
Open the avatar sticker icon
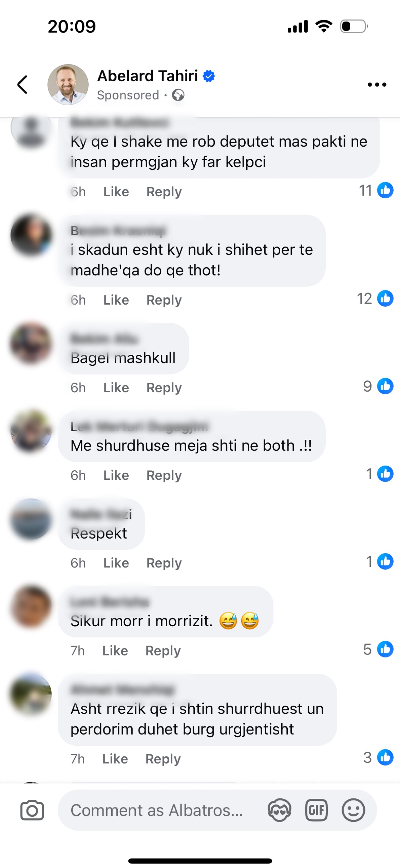(279, 810)
